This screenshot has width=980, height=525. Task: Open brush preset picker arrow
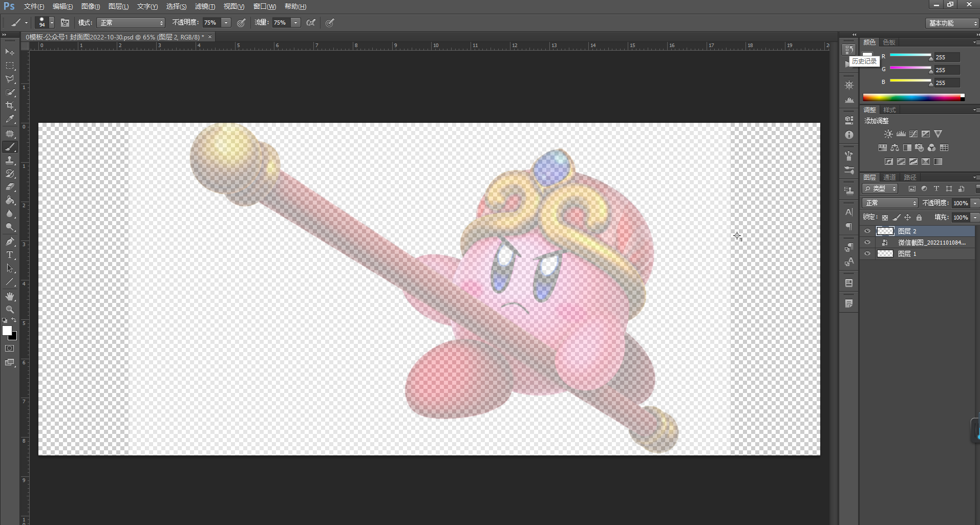(52, 23)
